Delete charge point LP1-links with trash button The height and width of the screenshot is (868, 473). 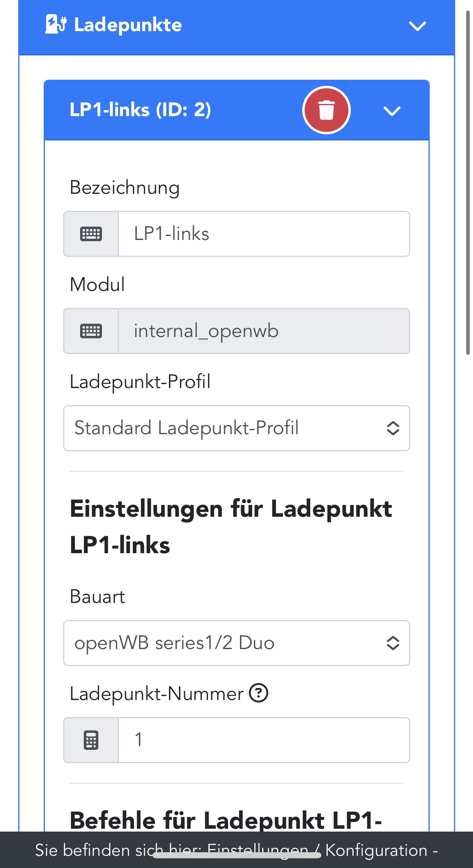(x=326, y=110)
